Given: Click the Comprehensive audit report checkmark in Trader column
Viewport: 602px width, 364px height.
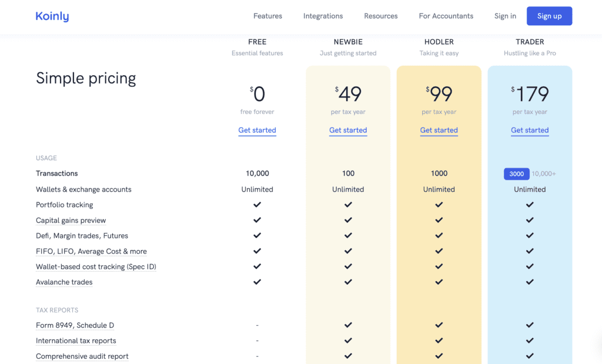Looking at the screenshot, I should (x=530, y=356).
